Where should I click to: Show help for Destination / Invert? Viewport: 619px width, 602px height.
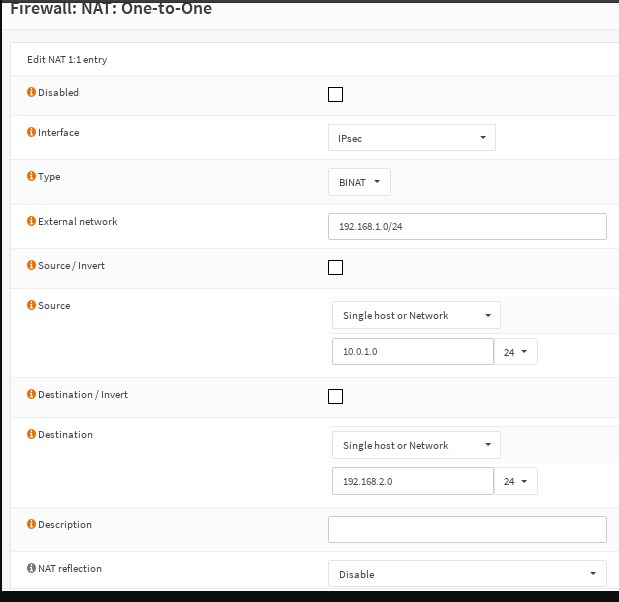tap(31, 395)
